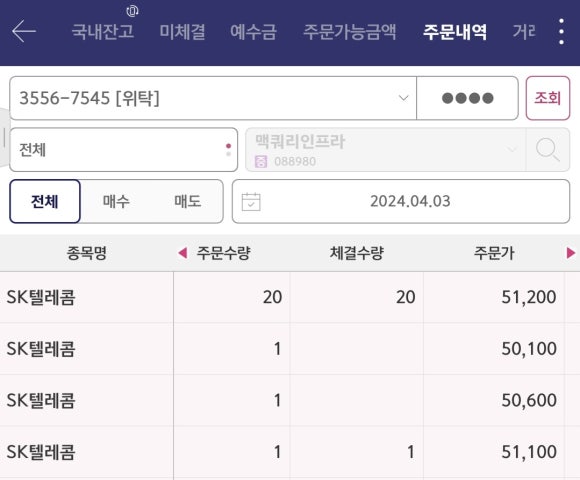Click the 종목명 column header
The height and width of the screenshot is (480, 580).
(87, 253)
